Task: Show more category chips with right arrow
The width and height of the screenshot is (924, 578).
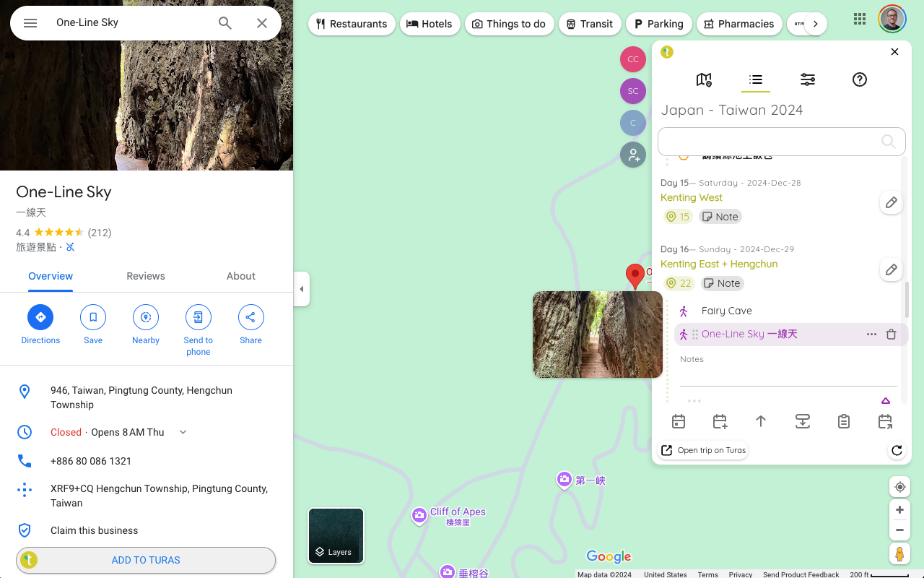Action: (815, 24)
